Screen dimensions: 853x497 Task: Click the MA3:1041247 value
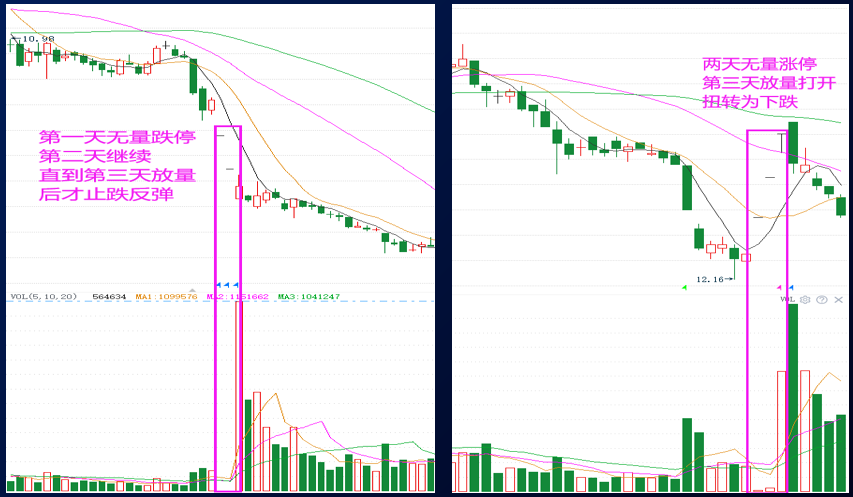pos(309,297)
